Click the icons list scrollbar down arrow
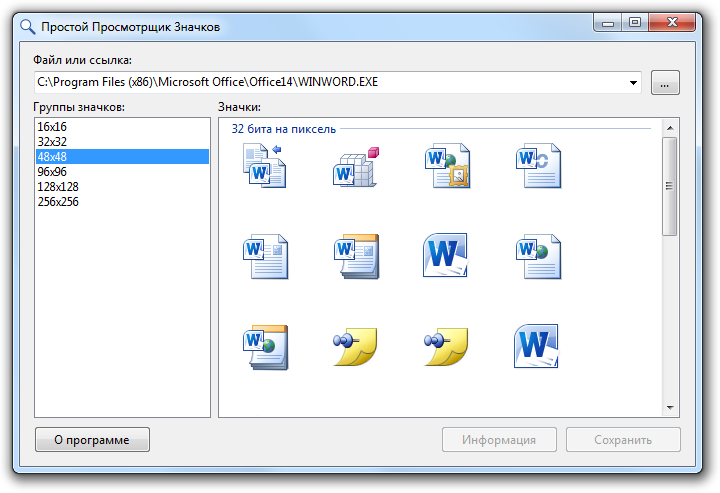Image resolution: width=720 pixels, height=493 pixels. coord(670,408)
